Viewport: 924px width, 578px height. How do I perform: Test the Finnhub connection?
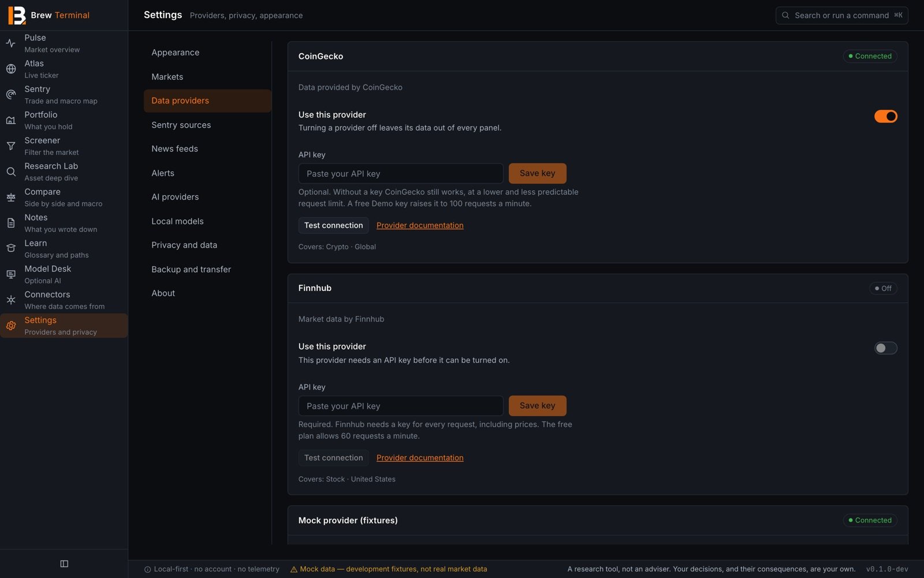[333, 458]
